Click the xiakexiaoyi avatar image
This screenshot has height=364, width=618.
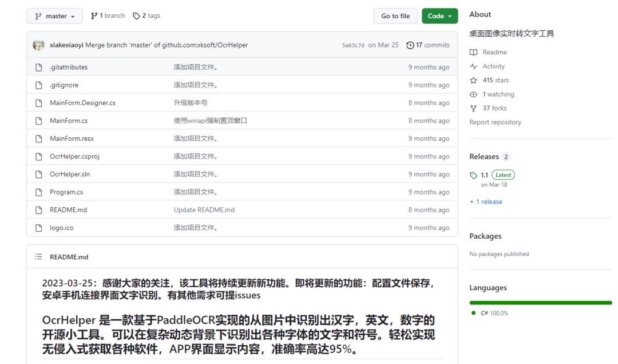point(39,45)
